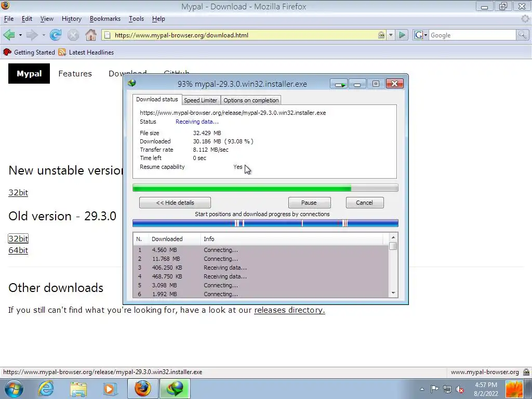This screenshot has width=532, height=399.
Task: Select the Download status tab
Action: (157, 99)
